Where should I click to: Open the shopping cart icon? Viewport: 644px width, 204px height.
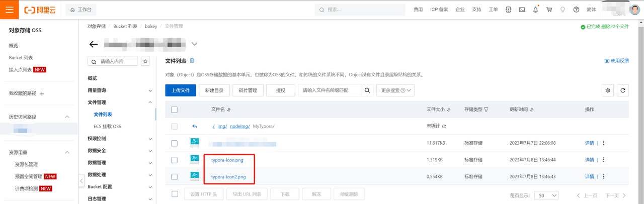pyautogui.click(x=549, y=10)
